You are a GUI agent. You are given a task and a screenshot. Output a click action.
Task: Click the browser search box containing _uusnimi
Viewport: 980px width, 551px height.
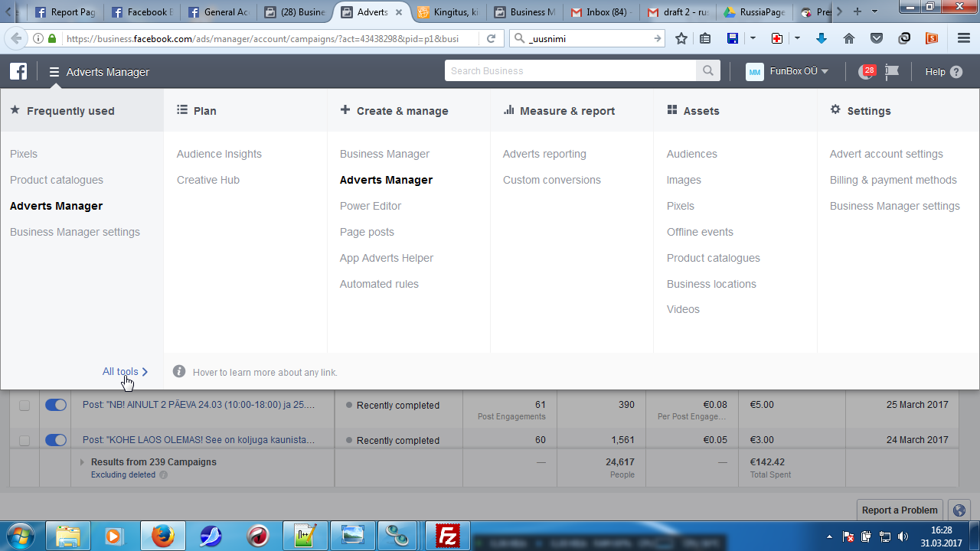(x=588, y=38)
